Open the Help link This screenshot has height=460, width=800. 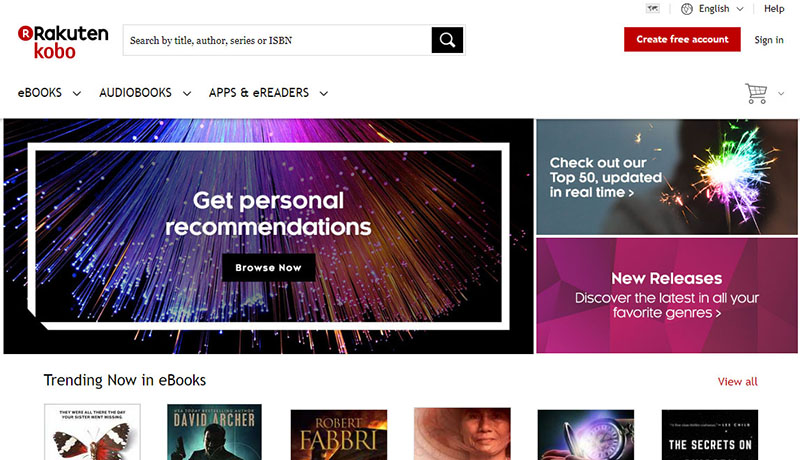[774, 9]
